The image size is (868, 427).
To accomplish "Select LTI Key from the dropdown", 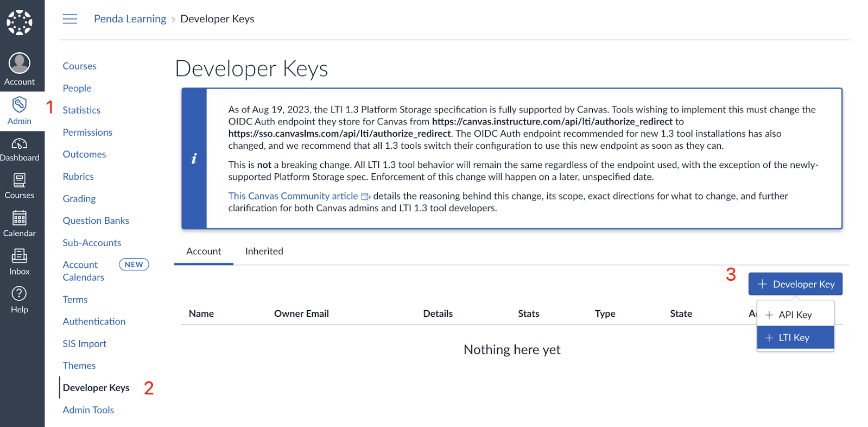I will pyautogui.click(x=795, y=337).
